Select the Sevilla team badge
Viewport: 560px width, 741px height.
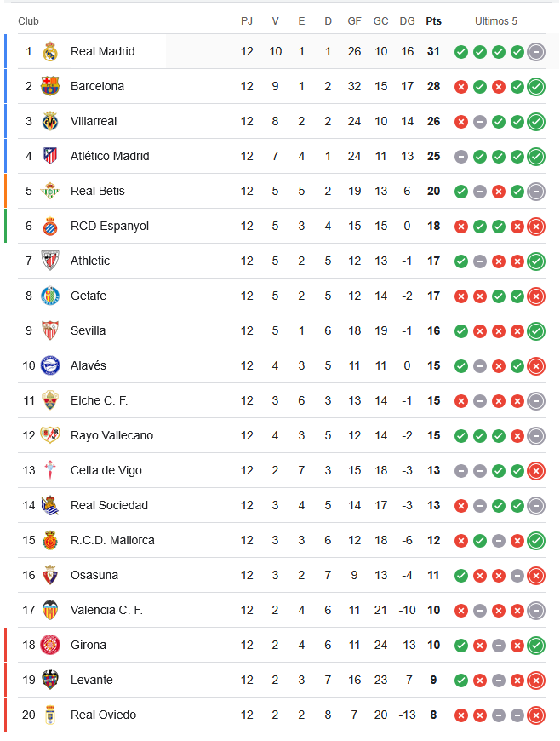point(49,330)
